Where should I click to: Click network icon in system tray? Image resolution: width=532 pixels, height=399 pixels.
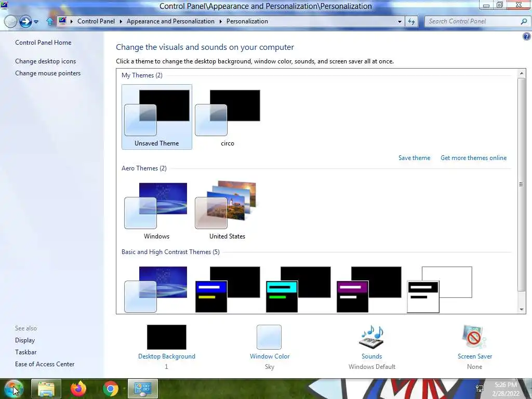coord(480,389)
